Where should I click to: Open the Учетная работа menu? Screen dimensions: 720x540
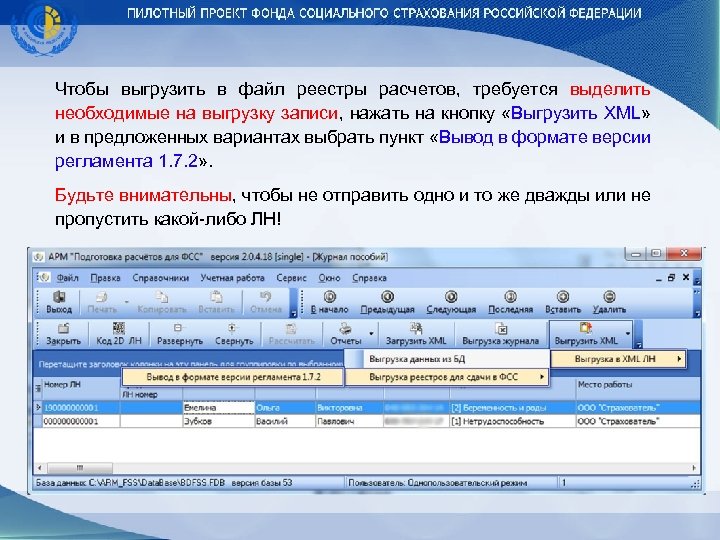coord(232,278)
